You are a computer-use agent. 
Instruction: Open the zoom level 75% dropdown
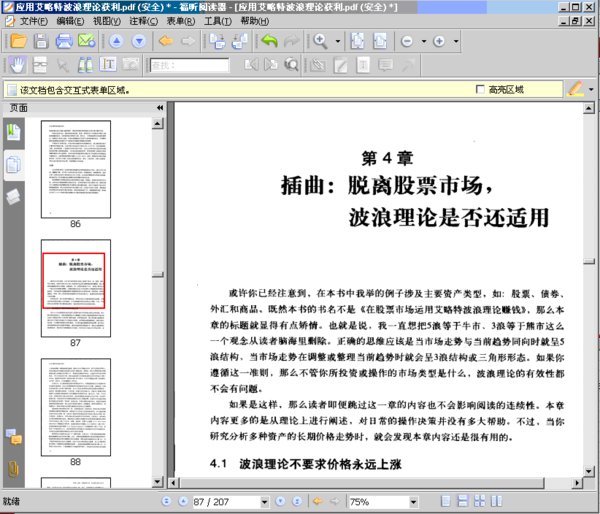tap(412, 502)
